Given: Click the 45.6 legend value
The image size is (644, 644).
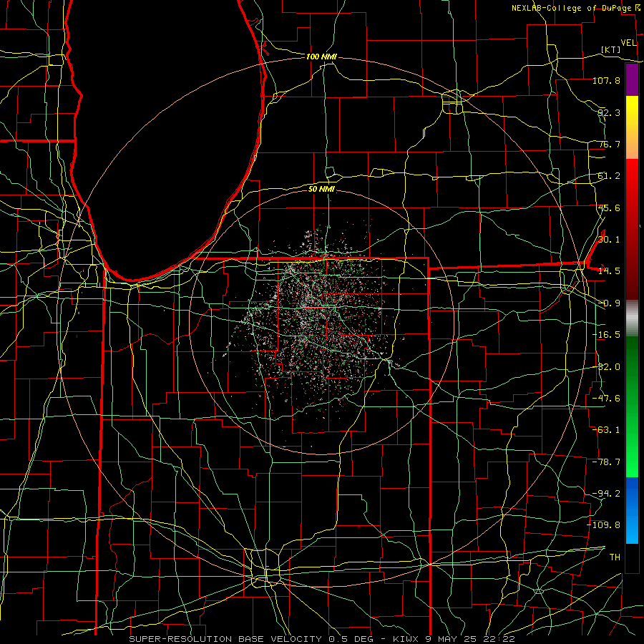Looking at the screenshot, I should 609,208.
